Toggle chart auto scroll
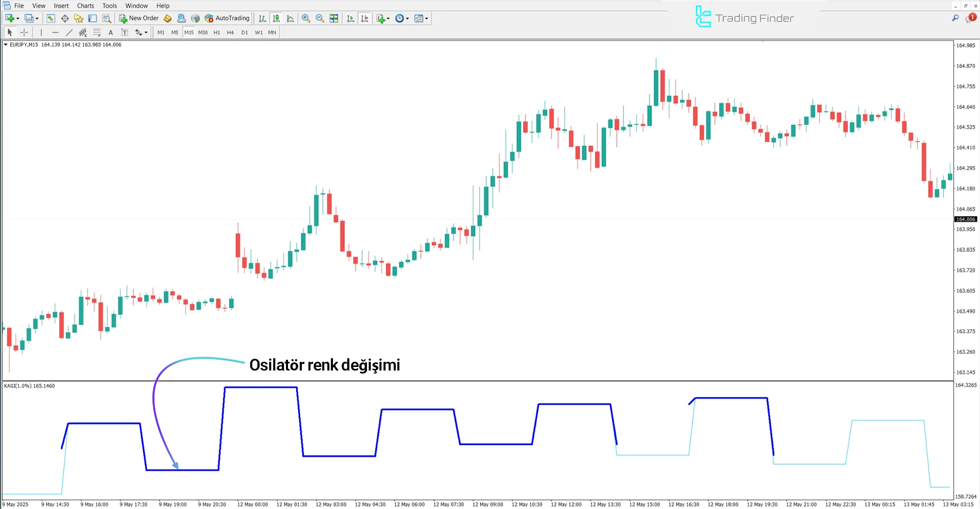 tap(350, 18)
